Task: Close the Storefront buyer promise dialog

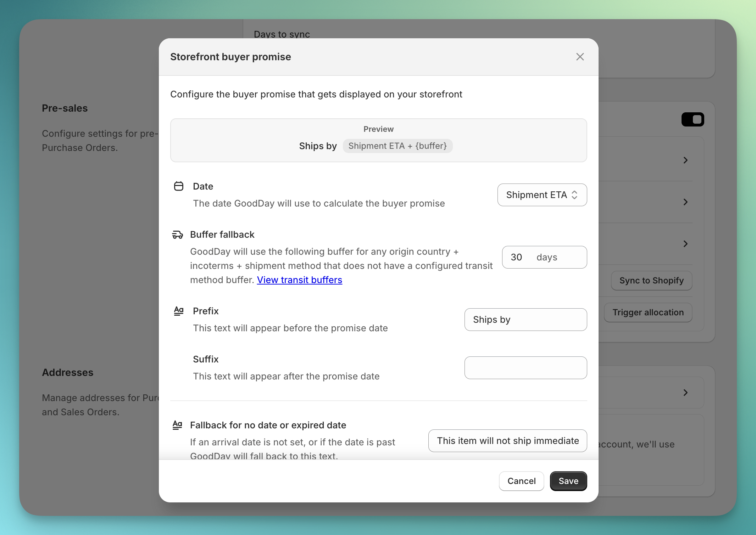Action: click(x=580, y=57)
